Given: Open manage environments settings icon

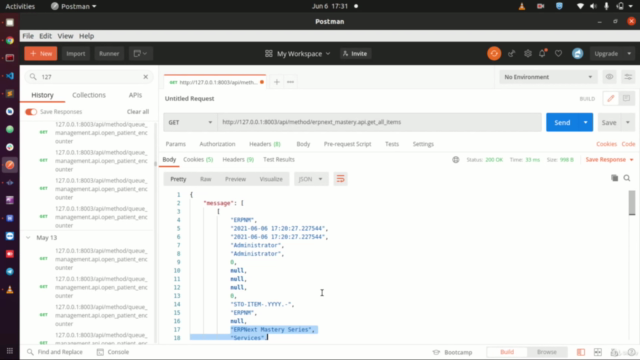Looking at the screenshot, I should coord(628,77).
